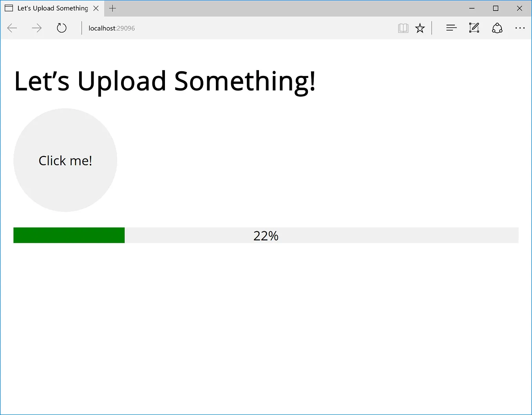532x415 pixels.
Task: Maximize the browser window
Action: point(496,8)
